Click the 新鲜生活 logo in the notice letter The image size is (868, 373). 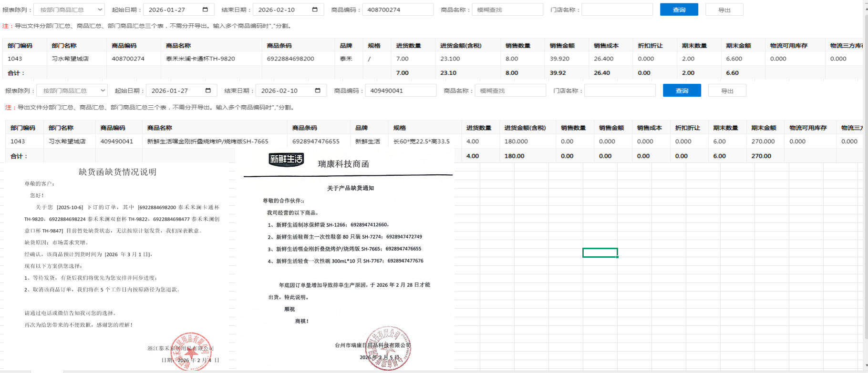(x=286, y=160)
